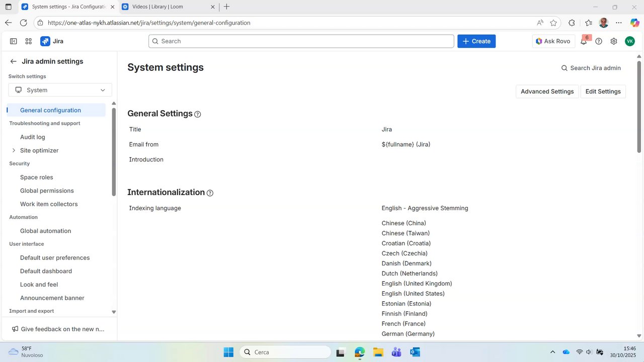Click the browser address bar URL

coord(149,23)
